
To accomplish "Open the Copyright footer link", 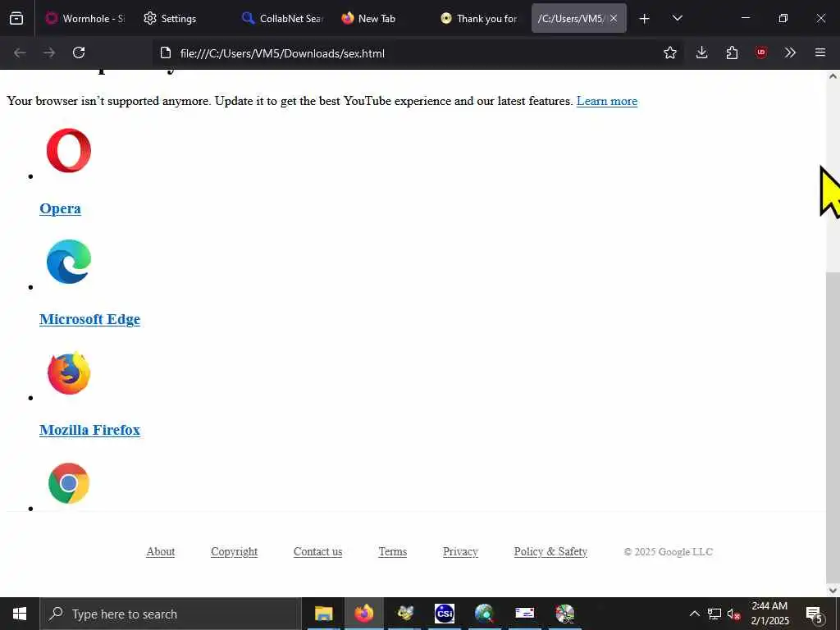I will click(x=234, y=552).
